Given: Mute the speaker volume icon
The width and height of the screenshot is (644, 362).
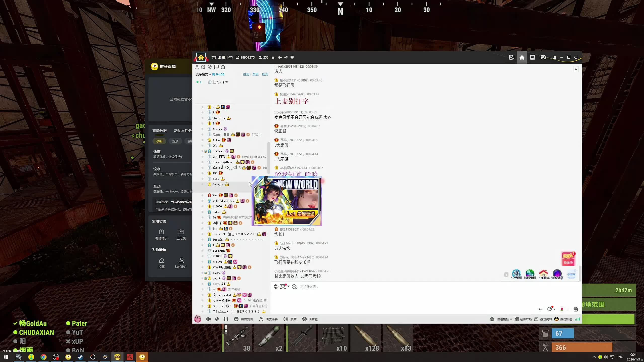Looking at the screenshot, I should click(208, 319).
